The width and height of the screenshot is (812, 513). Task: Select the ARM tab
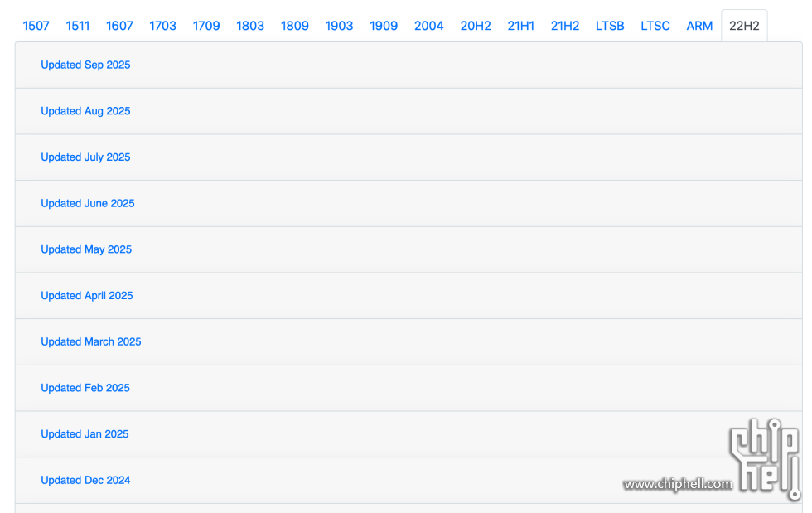[x=699, y=26]
